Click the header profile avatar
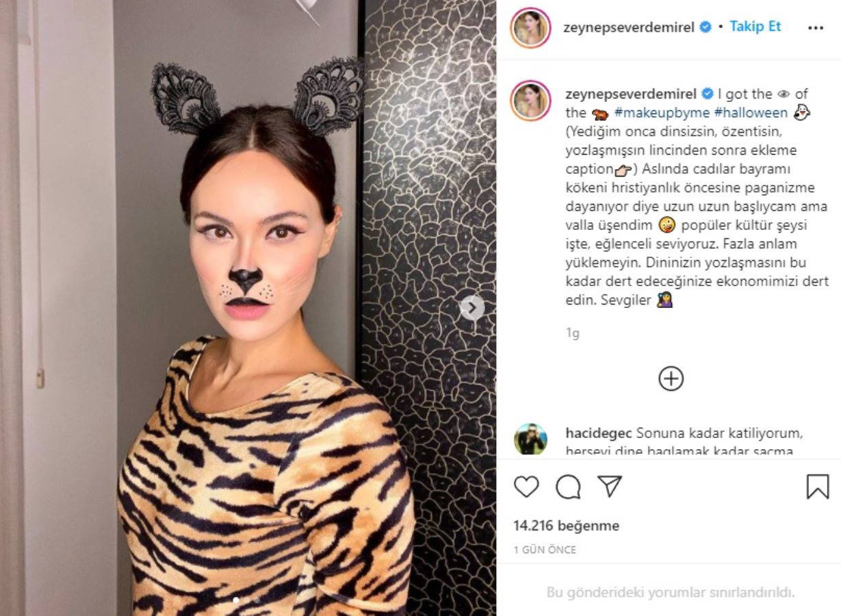Screen dimensions: 841x616 (530, 27)
